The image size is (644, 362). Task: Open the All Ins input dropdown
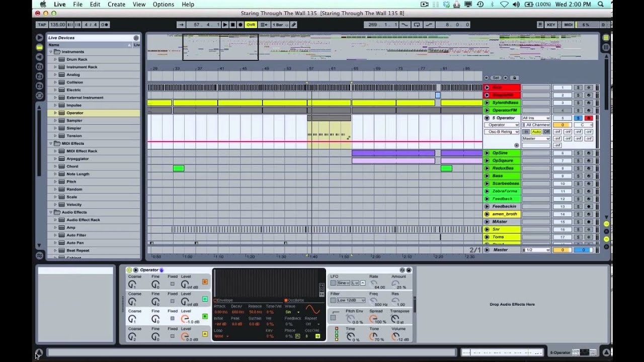pos(535,118)
